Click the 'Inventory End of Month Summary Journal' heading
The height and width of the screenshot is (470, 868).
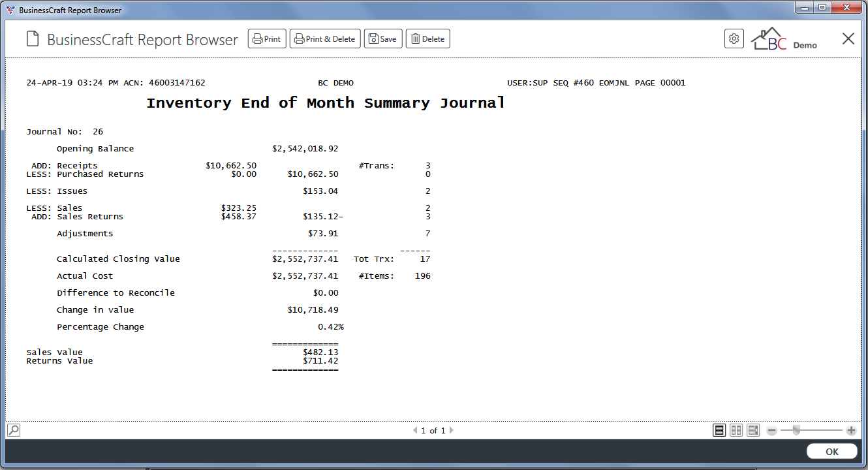click(326, 103)
